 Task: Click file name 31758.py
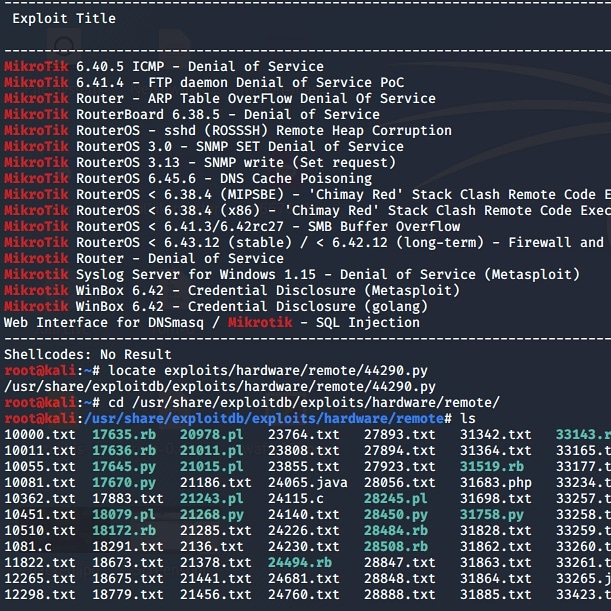click(491, 514)
